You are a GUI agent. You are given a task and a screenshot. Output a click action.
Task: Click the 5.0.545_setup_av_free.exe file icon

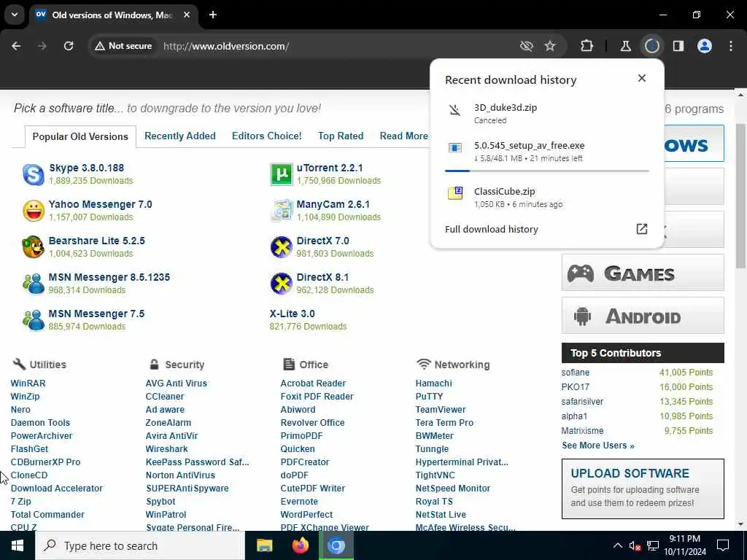tap(455, 147)
